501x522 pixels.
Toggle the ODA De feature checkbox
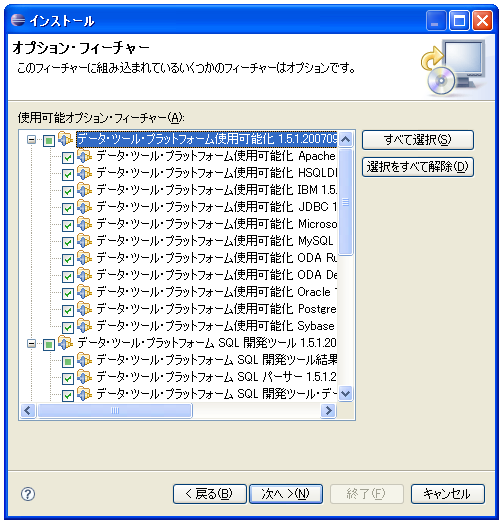(68, 277)
